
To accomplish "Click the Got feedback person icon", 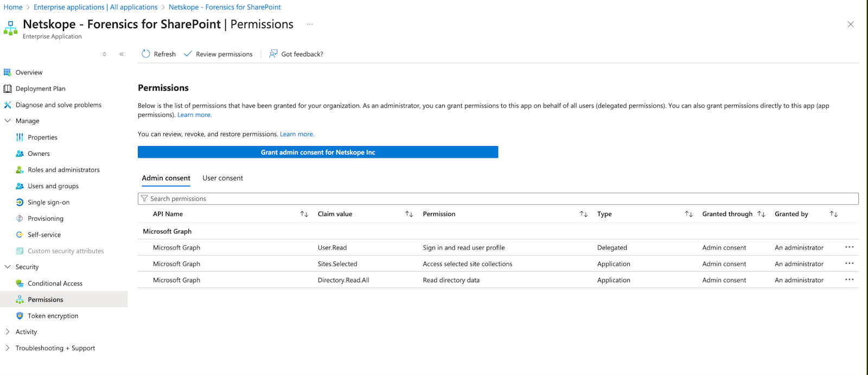I will coord(273,54).
